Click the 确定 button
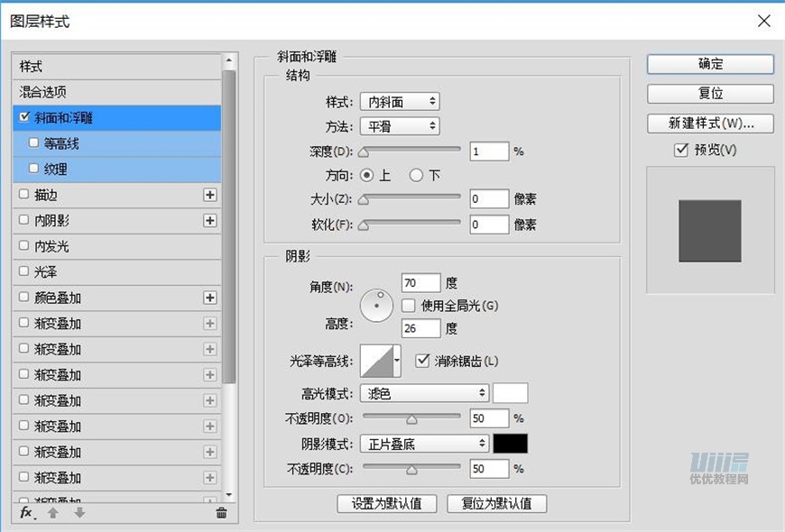 click(x=710, y=64)
